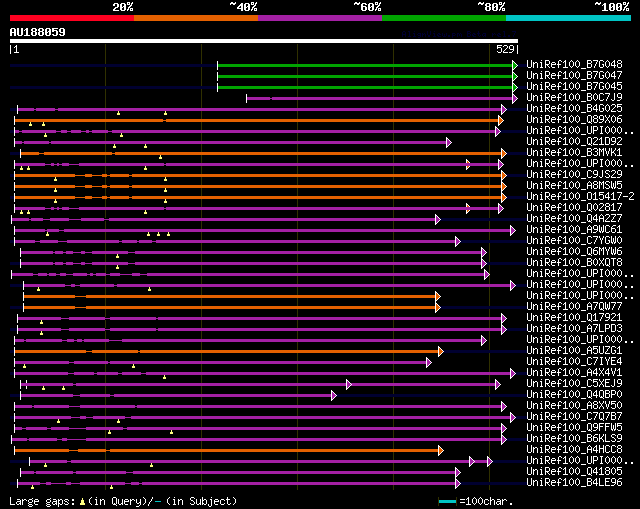
Task: Select the UniRef100_A9WC61 label
Action: [574, 230]
